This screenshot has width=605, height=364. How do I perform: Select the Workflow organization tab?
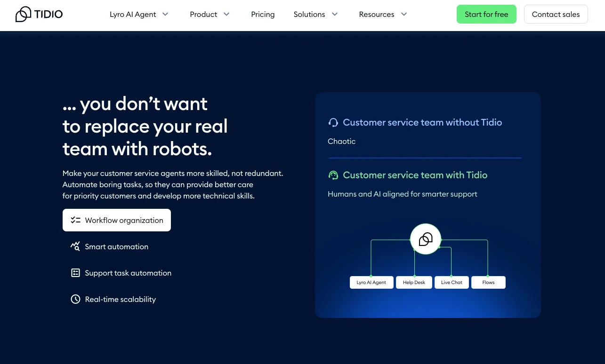[117, 220]
